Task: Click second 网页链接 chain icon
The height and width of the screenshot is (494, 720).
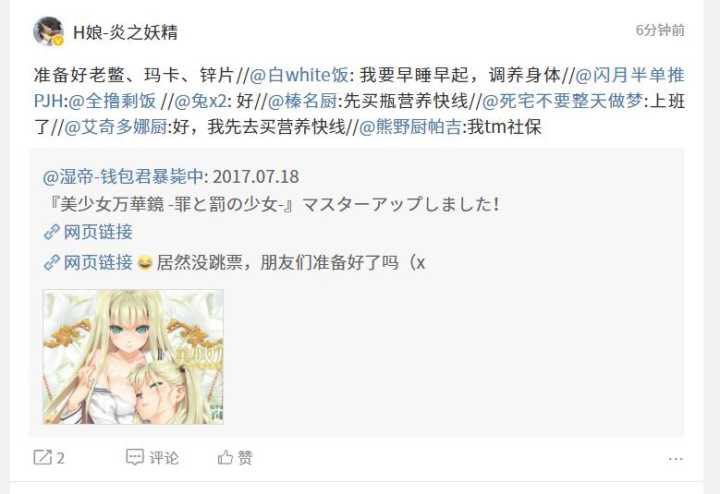Action: (x=51, y=263)
